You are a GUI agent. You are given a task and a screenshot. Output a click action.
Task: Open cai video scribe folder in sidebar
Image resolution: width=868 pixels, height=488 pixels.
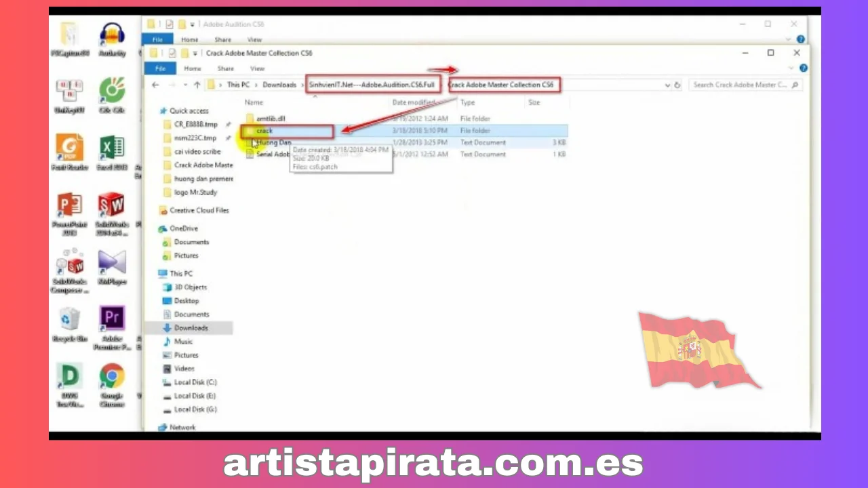[197, 151]
